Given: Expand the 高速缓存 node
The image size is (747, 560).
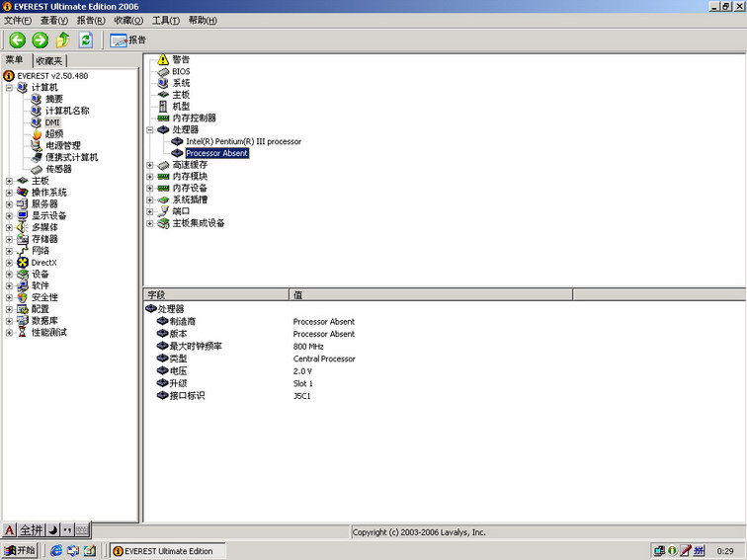Looking at the screenshot, I should tap(150, 165).
